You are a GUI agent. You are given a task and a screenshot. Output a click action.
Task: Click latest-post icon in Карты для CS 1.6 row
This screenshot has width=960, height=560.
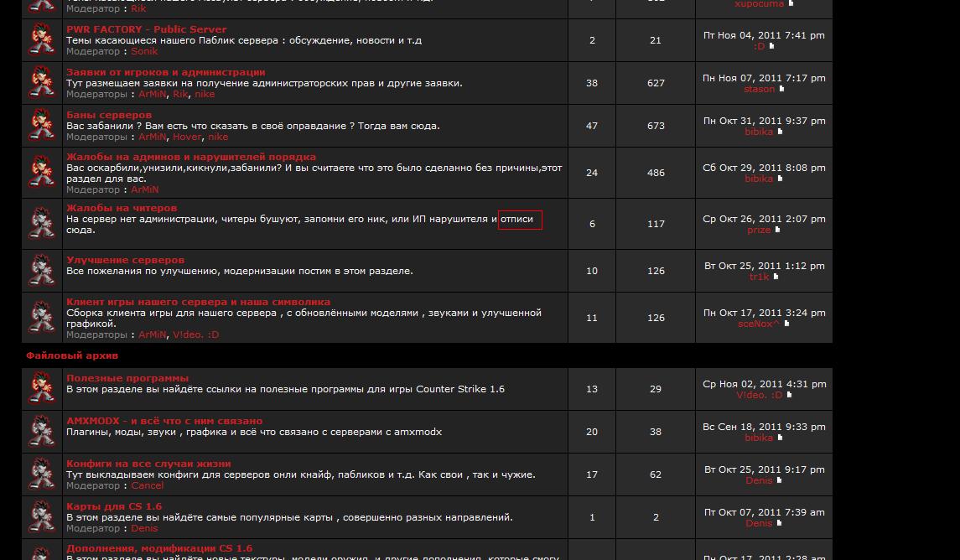point(779,523)
